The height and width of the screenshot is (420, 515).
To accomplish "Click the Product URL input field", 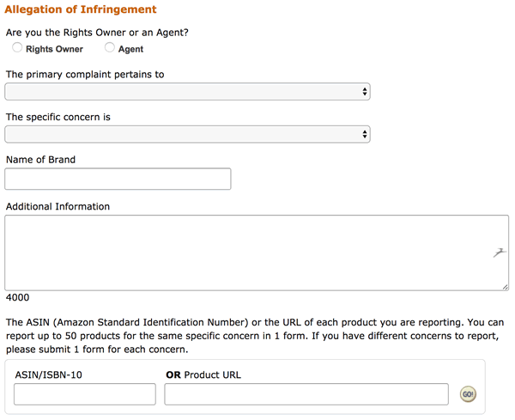I will 306,394.
